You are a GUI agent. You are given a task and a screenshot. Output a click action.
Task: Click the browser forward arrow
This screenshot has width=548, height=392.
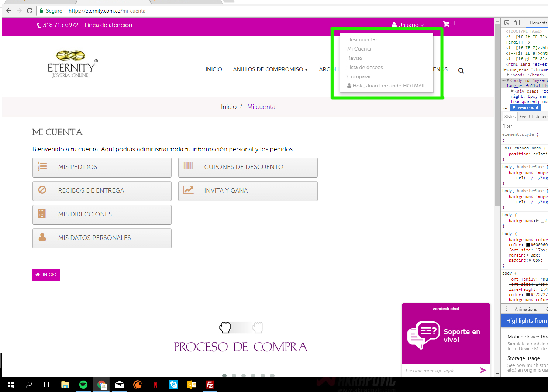19,11
